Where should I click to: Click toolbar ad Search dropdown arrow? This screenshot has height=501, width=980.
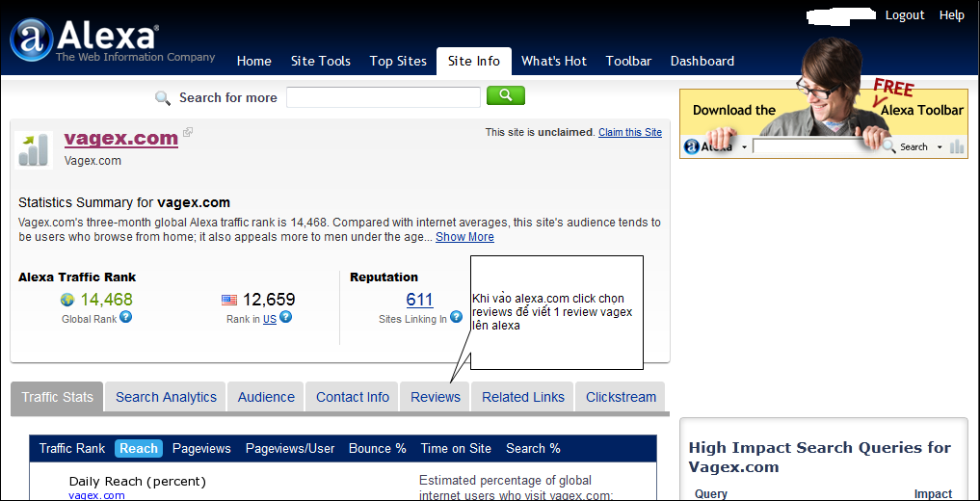pos(939,147)
